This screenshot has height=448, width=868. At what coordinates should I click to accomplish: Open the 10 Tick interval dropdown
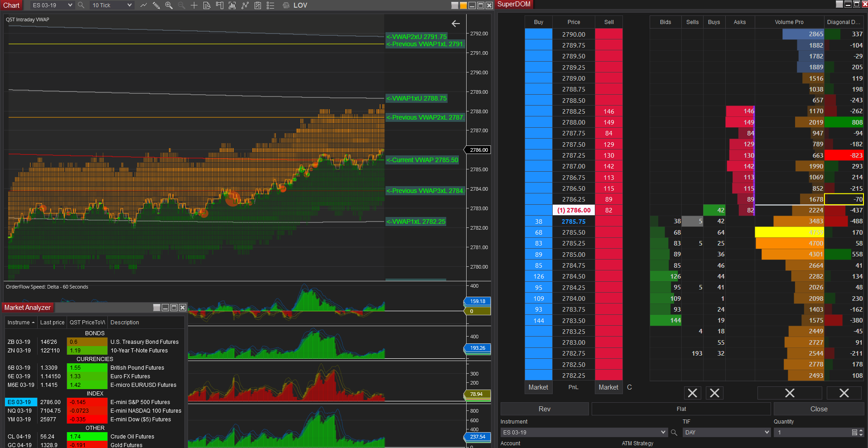pos(111,5)
